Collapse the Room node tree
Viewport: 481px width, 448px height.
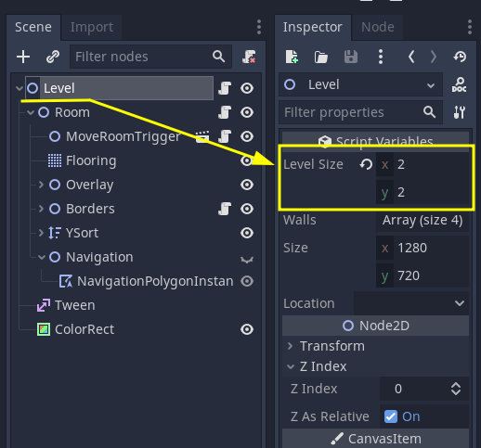click(31, 112)
